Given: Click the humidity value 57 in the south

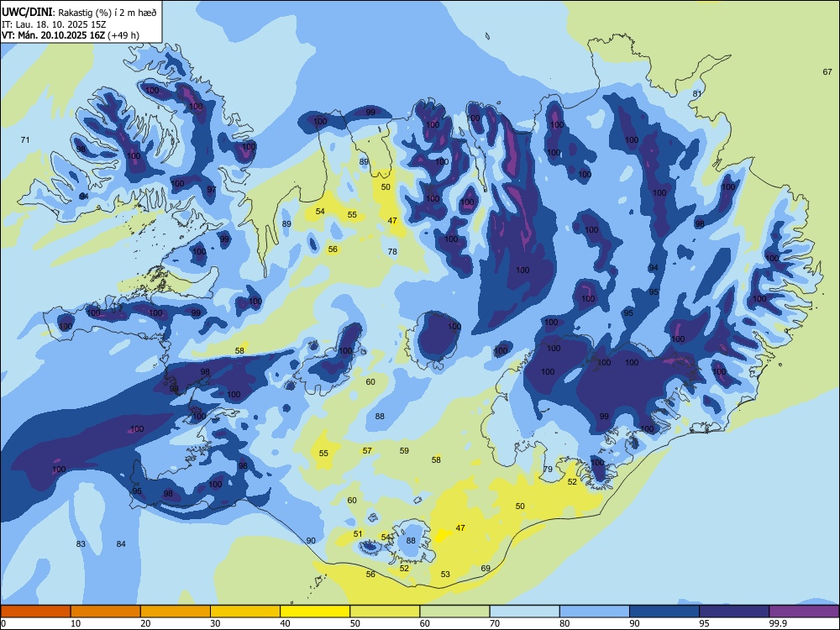Looking at the screenshot, I should click(x=367, y=450).
